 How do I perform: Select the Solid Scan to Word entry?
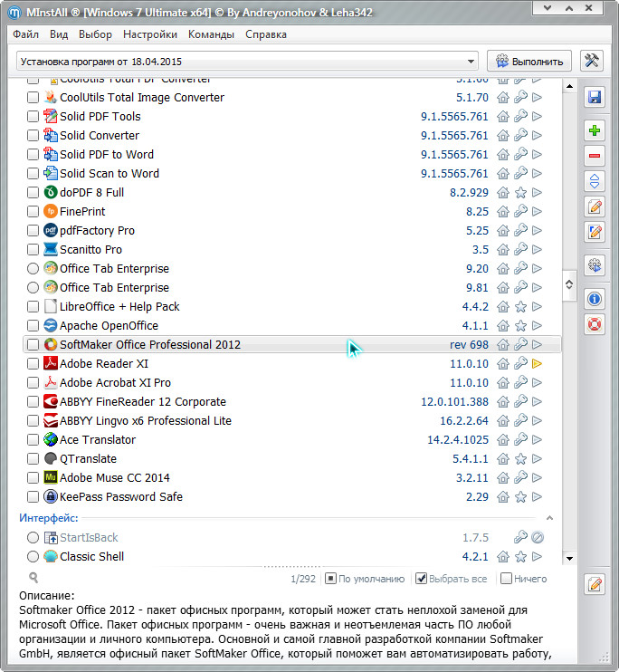click(x=291, y=174)
